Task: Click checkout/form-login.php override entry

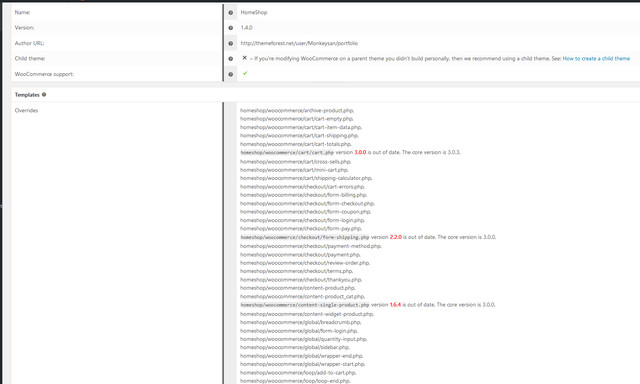Action: pyautogui.click(x=302, y=220)
